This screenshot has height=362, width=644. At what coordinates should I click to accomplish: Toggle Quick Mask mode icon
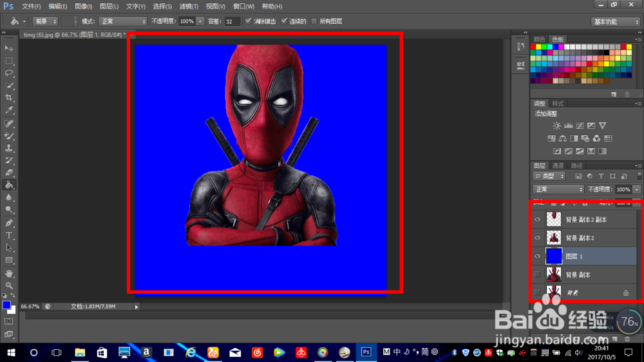(8, 321)
